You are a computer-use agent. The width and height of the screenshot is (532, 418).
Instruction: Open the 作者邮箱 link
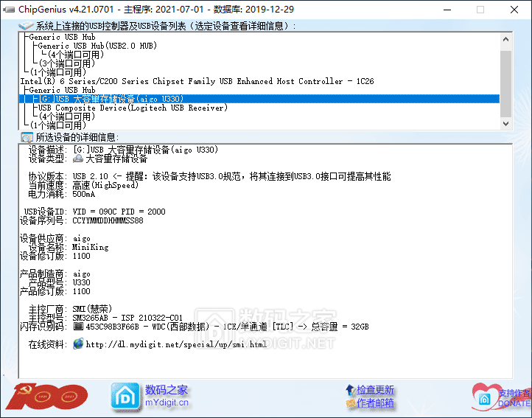[375, 403]
